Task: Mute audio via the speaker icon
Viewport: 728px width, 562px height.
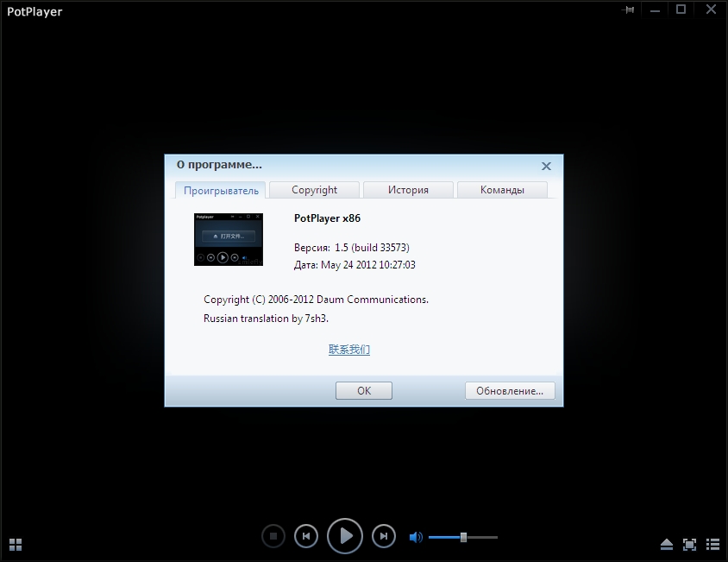Action: (x=416, y=537)
